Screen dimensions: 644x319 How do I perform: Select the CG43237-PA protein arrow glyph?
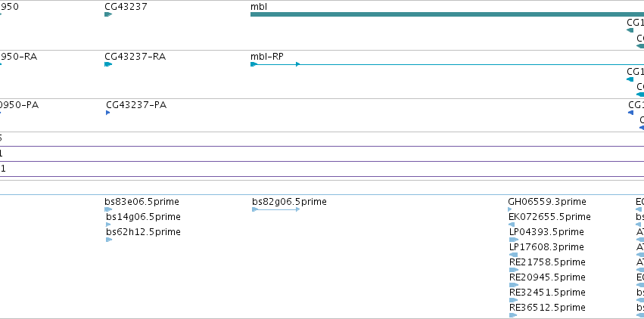click(108, 113)
